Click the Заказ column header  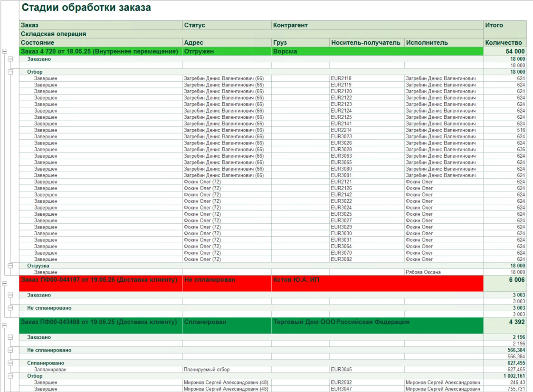pyautogui.click(x=101, y=25)
